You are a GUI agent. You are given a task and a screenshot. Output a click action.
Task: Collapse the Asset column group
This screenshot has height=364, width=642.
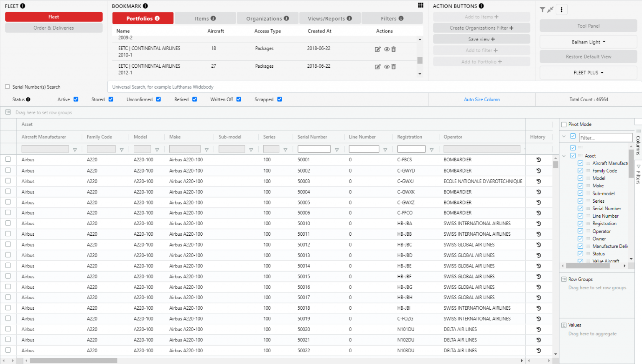[x=564, y=156]
